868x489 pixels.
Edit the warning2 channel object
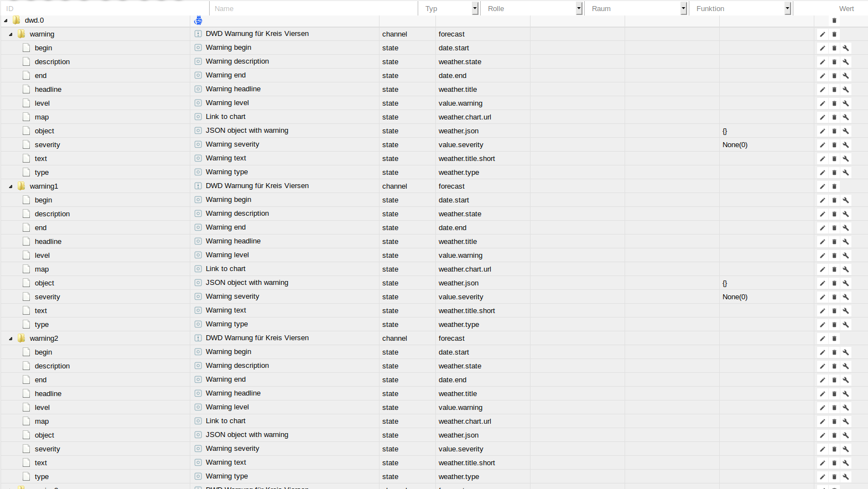(x=823, y=339)
